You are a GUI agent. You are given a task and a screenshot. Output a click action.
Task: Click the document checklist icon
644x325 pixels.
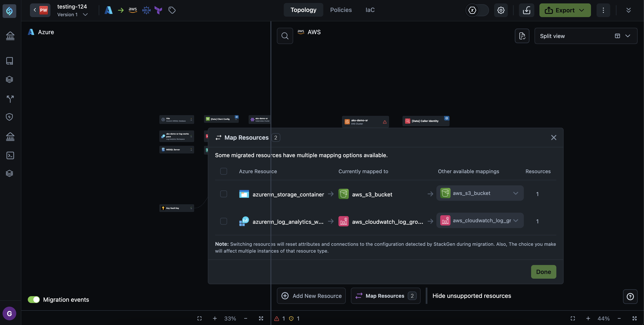(522, 36)
